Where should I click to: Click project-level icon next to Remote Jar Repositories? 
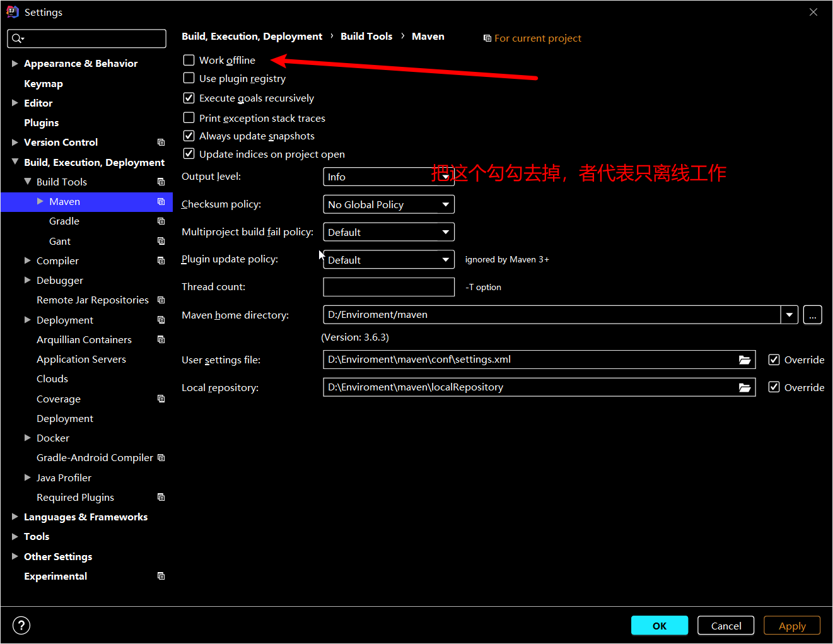161,300
